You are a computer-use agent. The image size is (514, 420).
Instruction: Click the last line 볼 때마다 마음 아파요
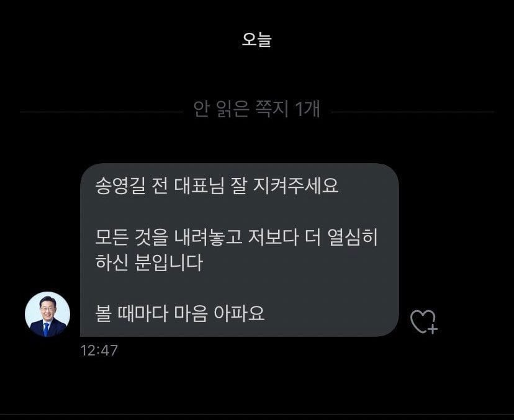pyautogui.click(x=179, y=313)
